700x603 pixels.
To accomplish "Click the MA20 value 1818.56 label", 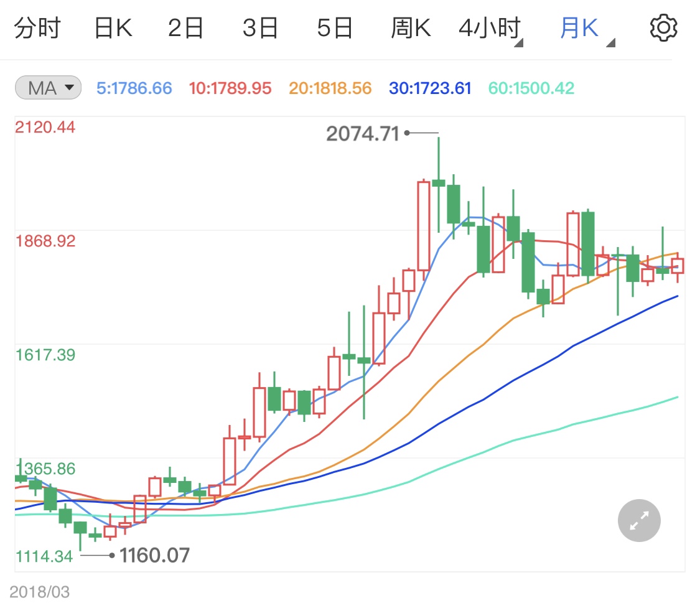I will point(330,88).
